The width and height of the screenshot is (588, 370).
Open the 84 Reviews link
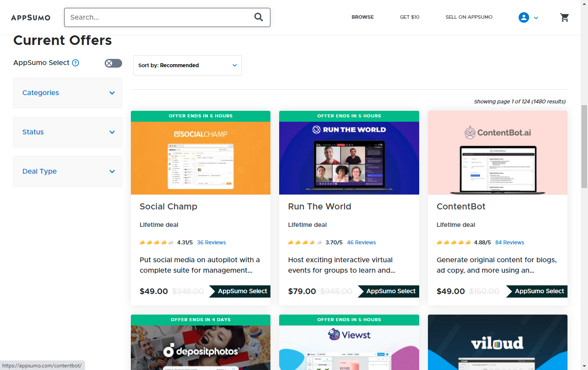[510, 243]
